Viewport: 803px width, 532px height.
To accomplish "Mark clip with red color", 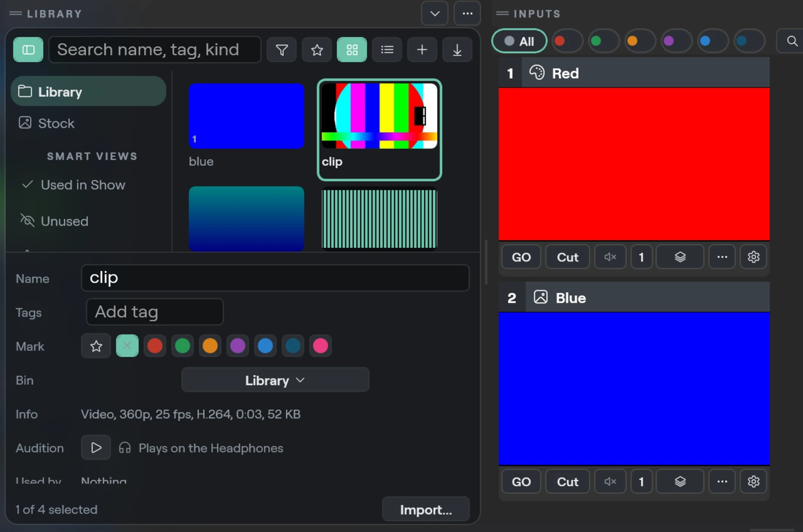I will coord(155,346).
